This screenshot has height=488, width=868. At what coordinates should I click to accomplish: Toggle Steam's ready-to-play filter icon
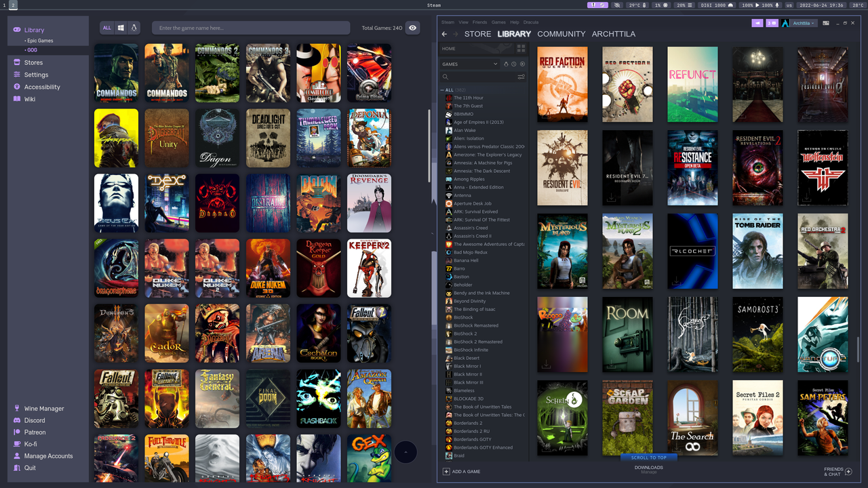tap(522, 64)
